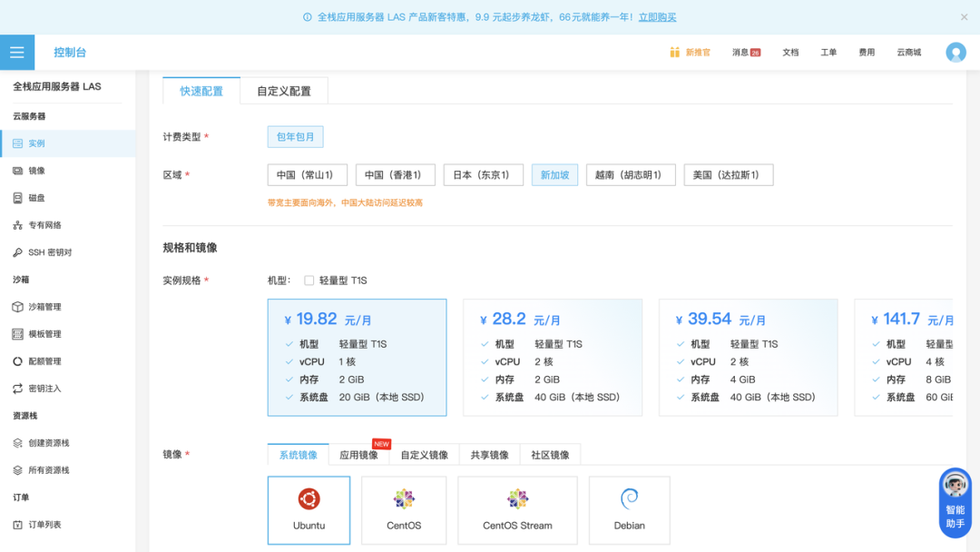Open the 消息 notifications link

pyautogui.click(x=746, y=53)
